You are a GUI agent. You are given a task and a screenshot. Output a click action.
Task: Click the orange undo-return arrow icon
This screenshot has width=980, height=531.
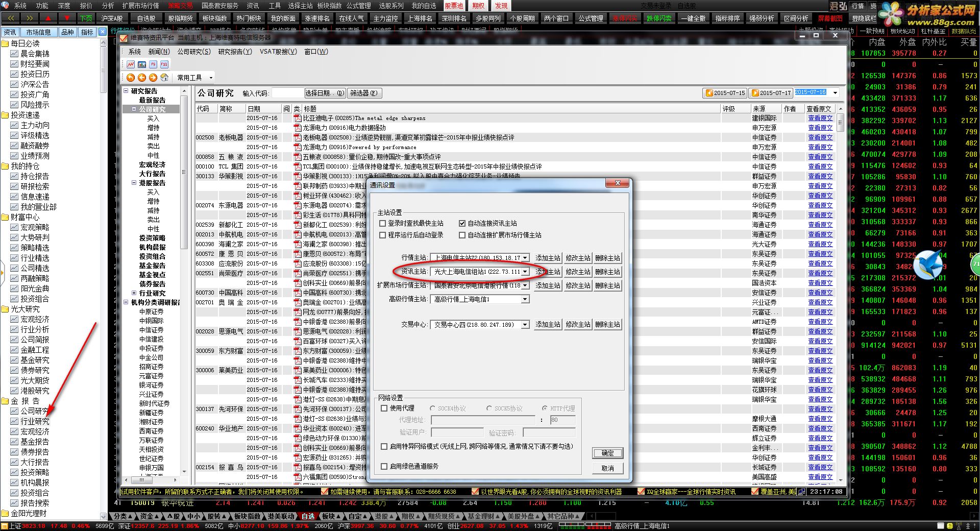(x=131, y=78)
